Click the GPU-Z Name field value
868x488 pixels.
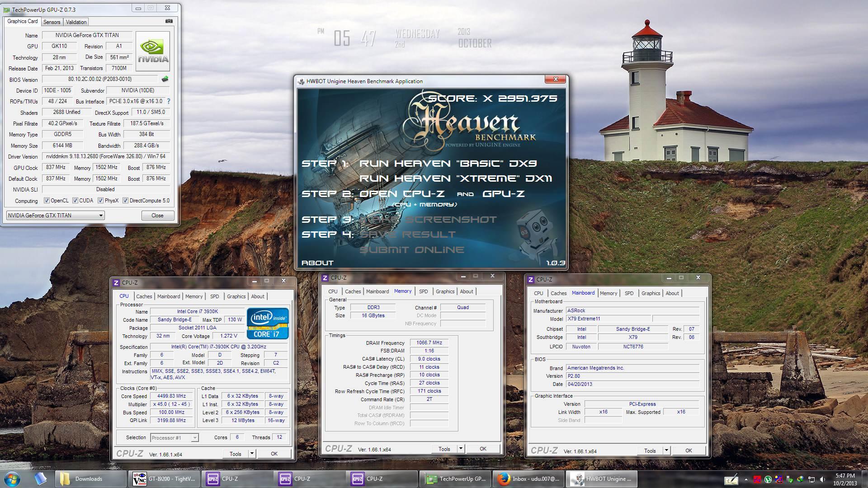coord(87,35)
